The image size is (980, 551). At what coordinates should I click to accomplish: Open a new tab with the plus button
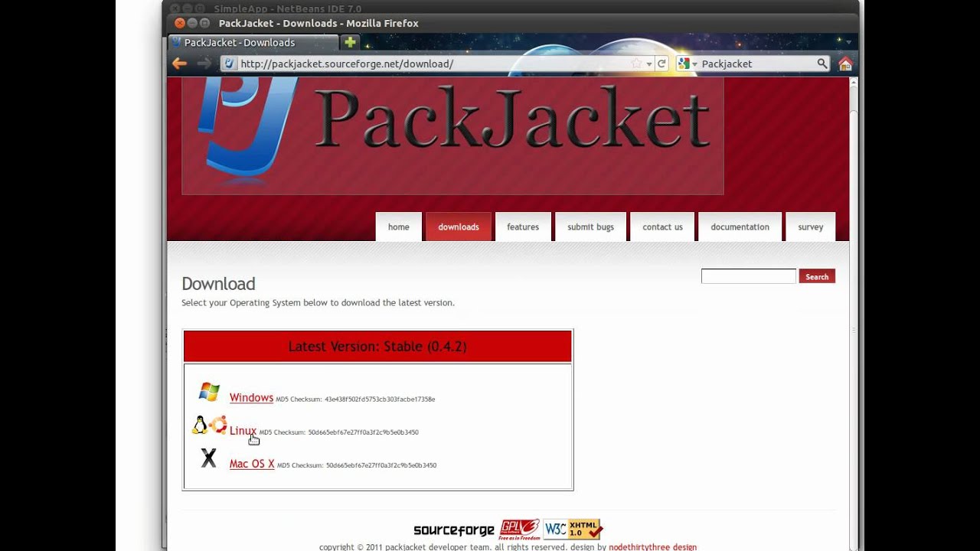[x=350, y=42]
